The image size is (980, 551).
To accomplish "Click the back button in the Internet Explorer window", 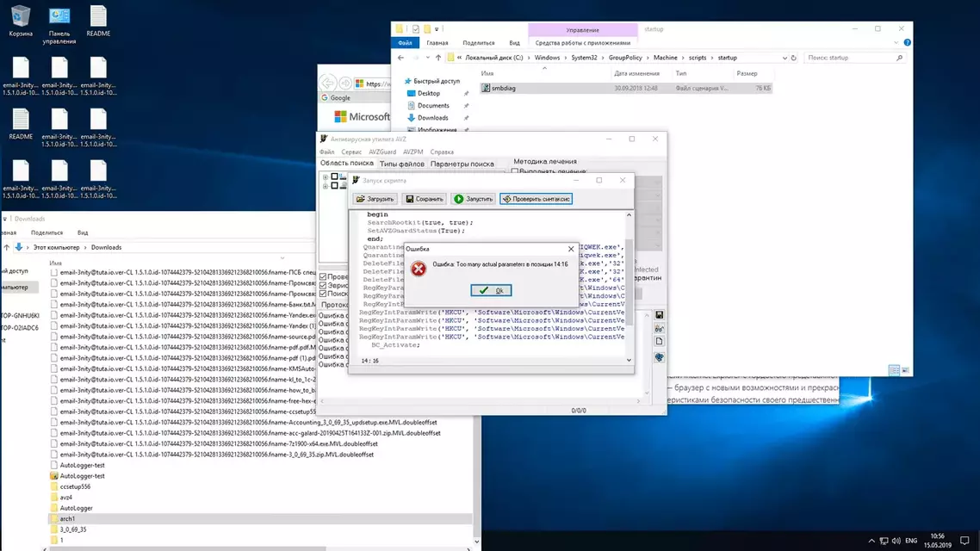I will click(327, 84).
